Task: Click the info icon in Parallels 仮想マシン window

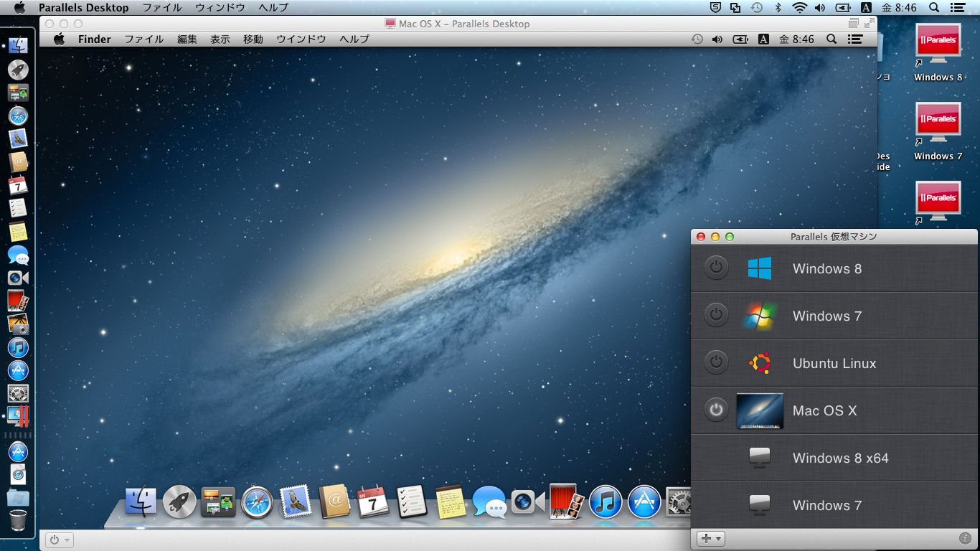Action: 965,538
